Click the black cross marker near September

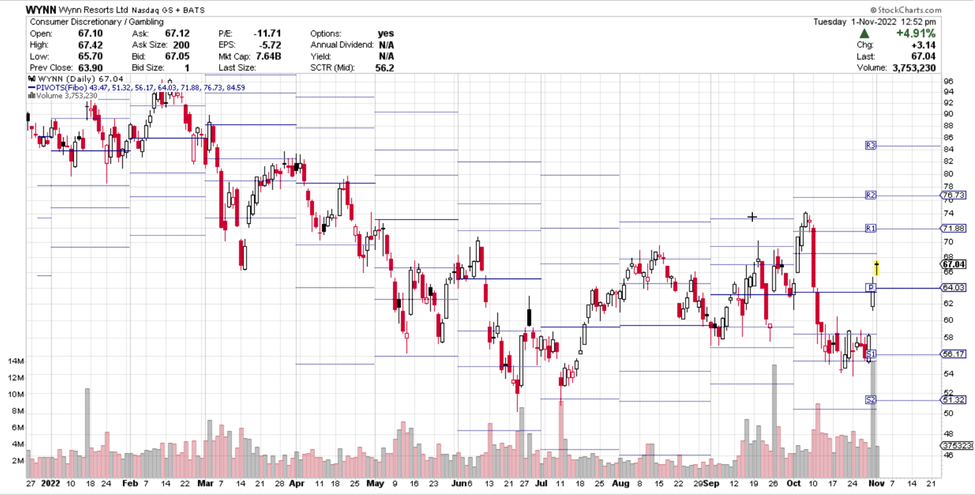pos(752,217)
